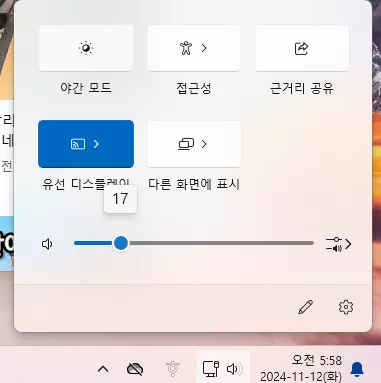Toggle the blue 유선 디스플레이 cast tile
The height and width of the screenshot is (383, 381).
[86, 144]
